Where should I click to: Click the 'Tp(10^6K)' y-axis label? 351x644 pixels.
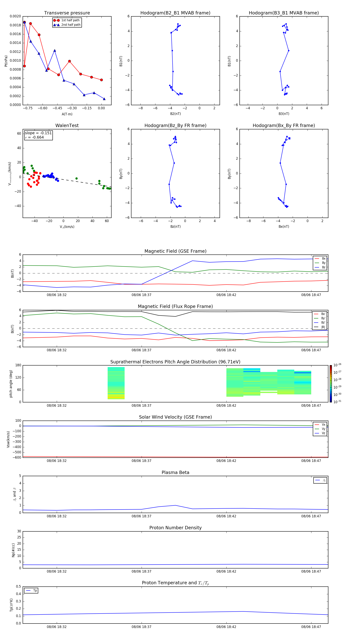point(11,605)
